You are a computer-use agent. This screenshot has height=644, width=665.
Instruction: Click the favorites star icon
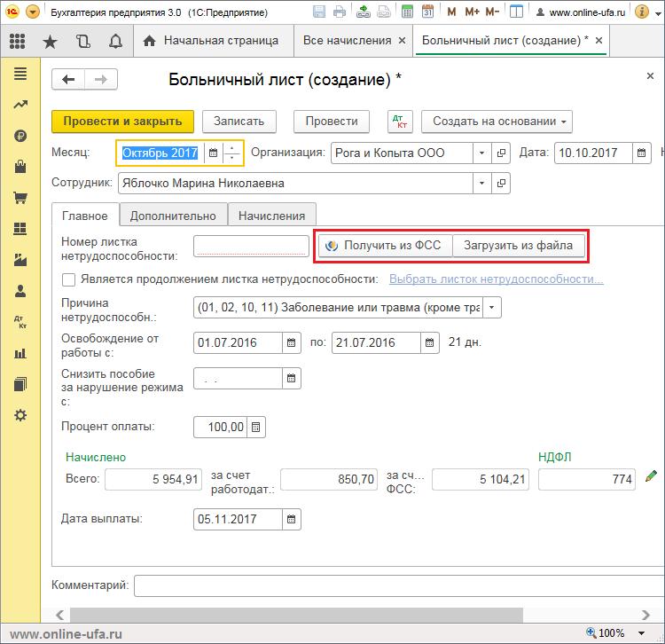[50, 41]
